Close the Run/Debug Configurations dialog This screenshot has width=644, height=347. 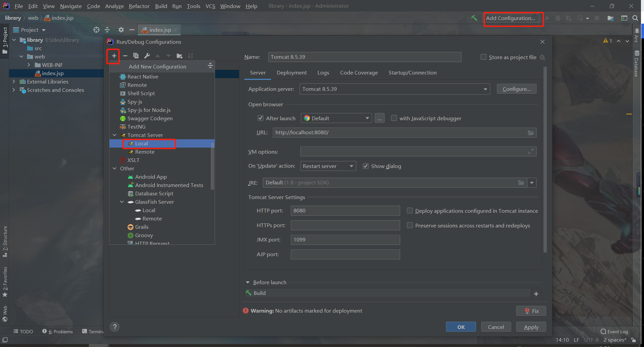pos(543,42)
